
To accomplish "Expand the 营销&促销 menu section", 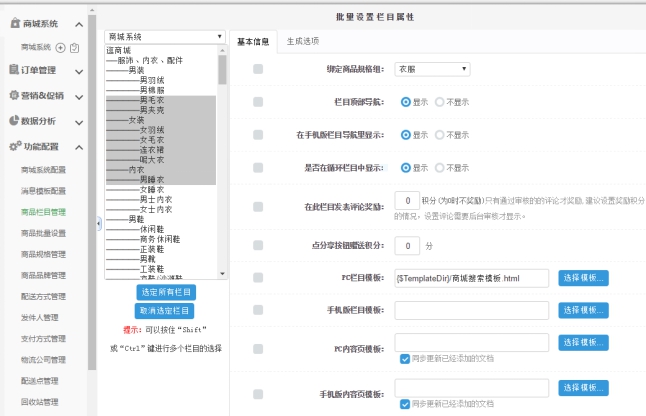I will click(79, 97).
